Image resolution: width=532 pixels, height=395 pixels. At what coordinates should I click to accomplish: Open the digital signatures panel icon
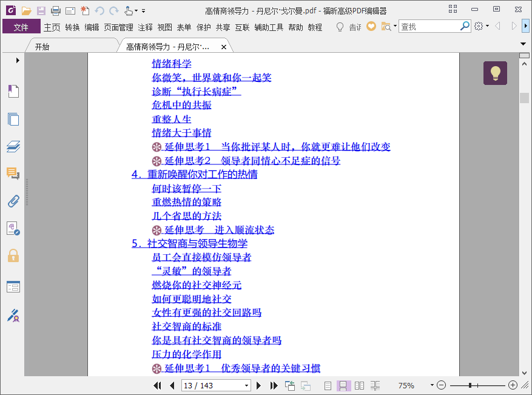click(13, 228)
